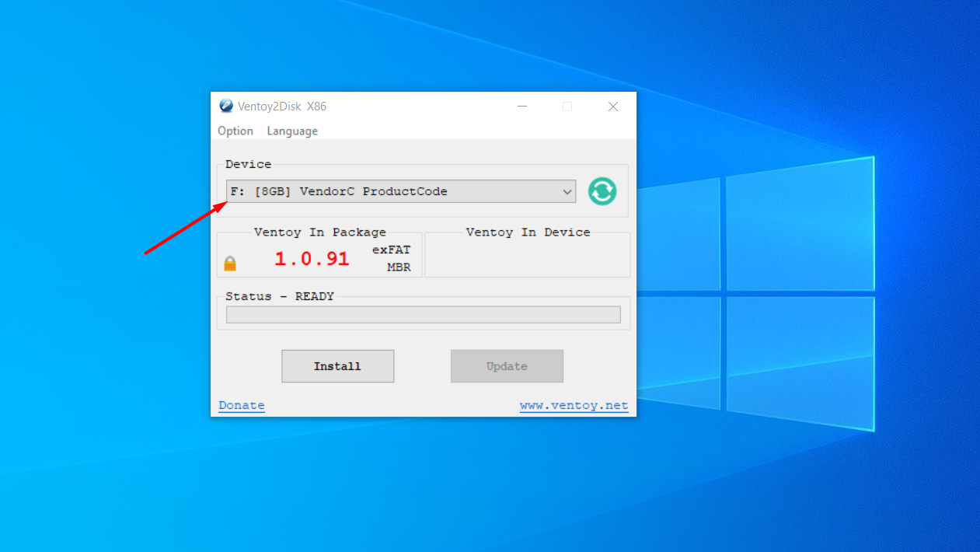Open the www.ventoy.net link
Viewport: 980px width, 552px height.
pyautogui.click(x=574, y=405)
